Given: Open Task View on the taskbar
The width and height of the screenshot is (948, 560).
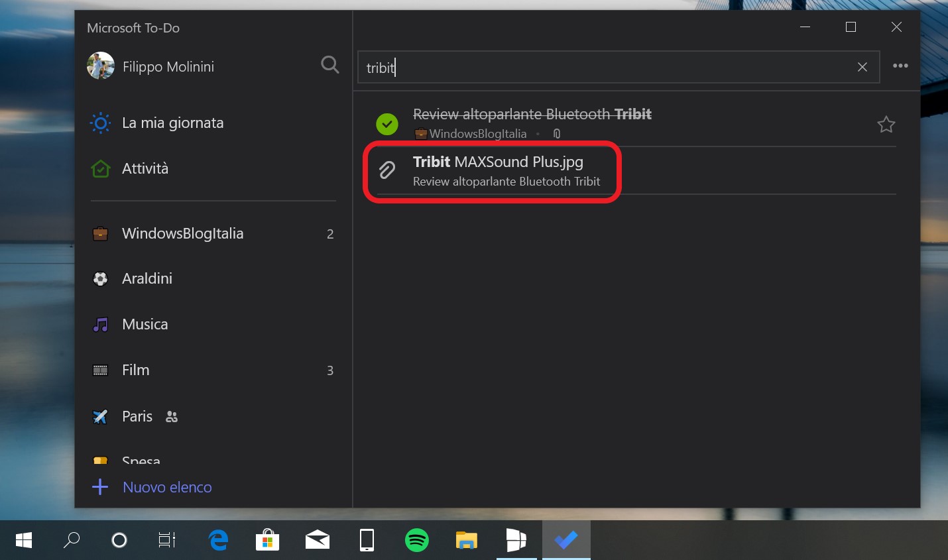Looking at the screenshot, I should [x=167, y=540].
